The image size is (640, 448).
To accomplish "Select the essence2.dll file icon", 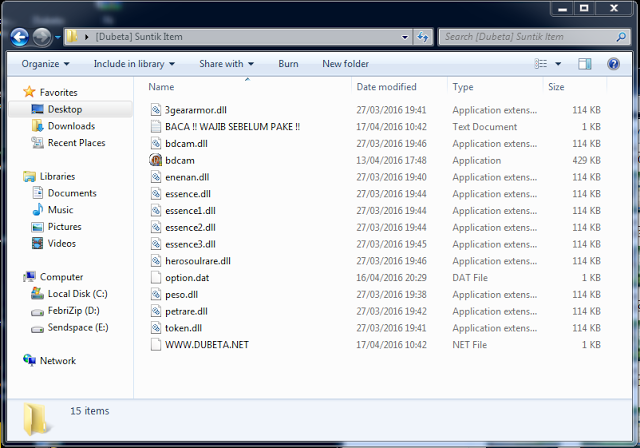I will 156,227.
